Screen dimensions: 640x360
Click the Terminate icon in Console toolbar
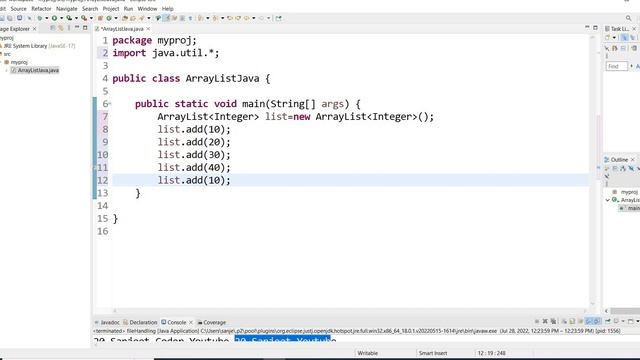click(537, 322)
